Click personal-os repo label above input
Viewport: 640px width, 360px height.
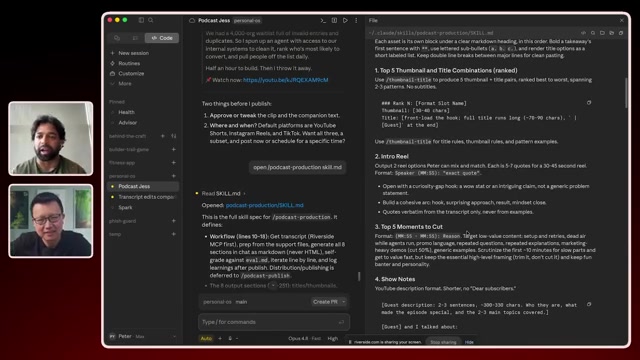217,302
